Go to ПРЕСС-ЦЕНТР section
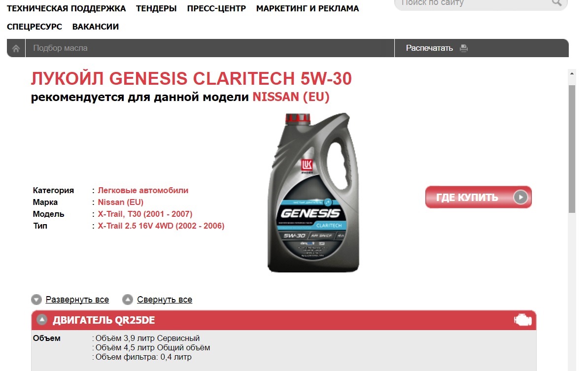This screenshot has height=371, width=588. point(216,8)
